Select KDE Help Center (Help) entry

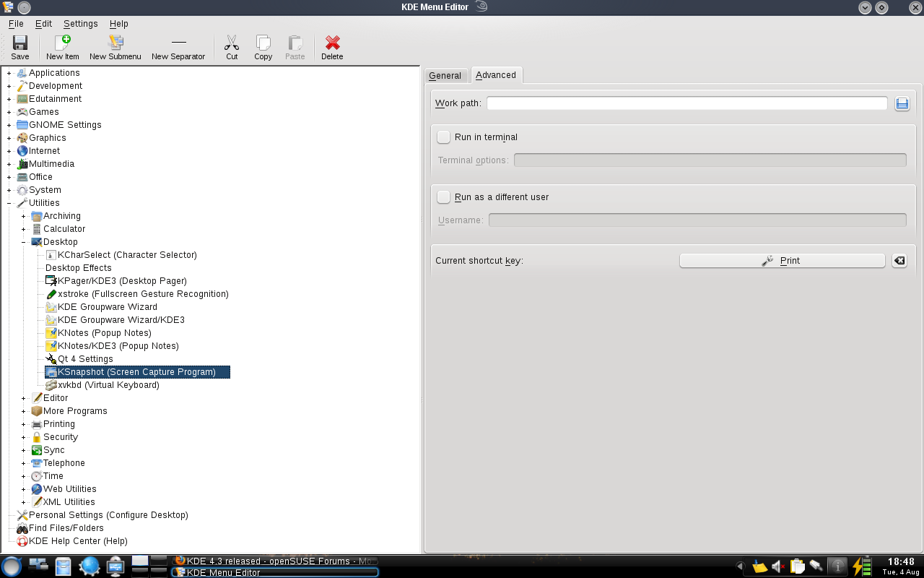(x=72, y=541)
